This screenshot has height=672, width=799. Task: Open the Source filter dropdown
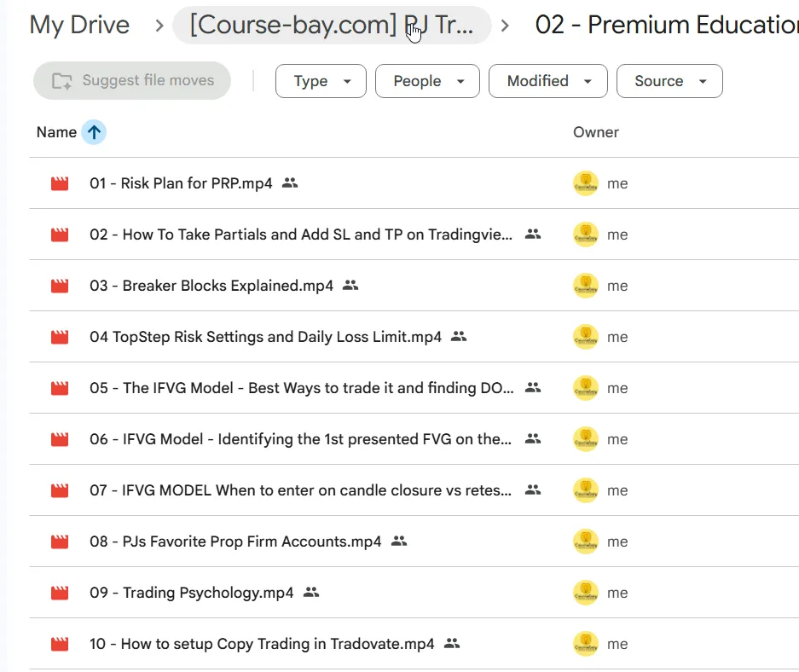pos(669,81)
